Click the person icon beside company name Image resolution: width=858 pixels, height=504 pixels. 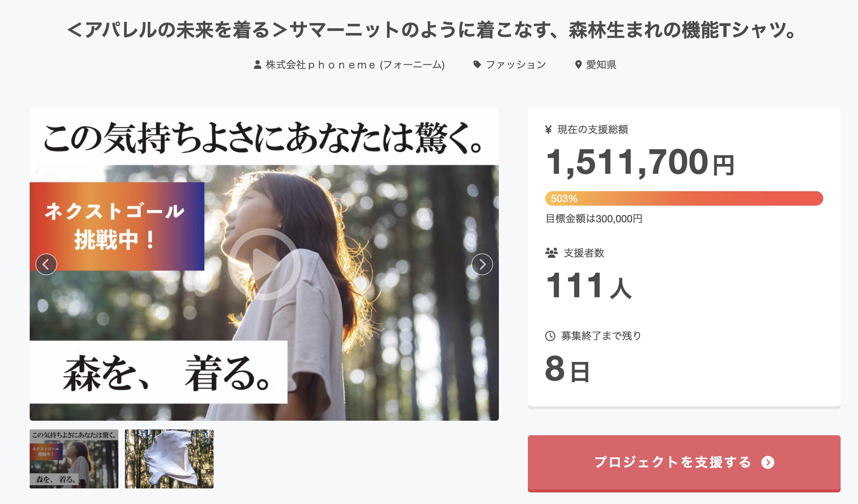(x=257, y=65)
